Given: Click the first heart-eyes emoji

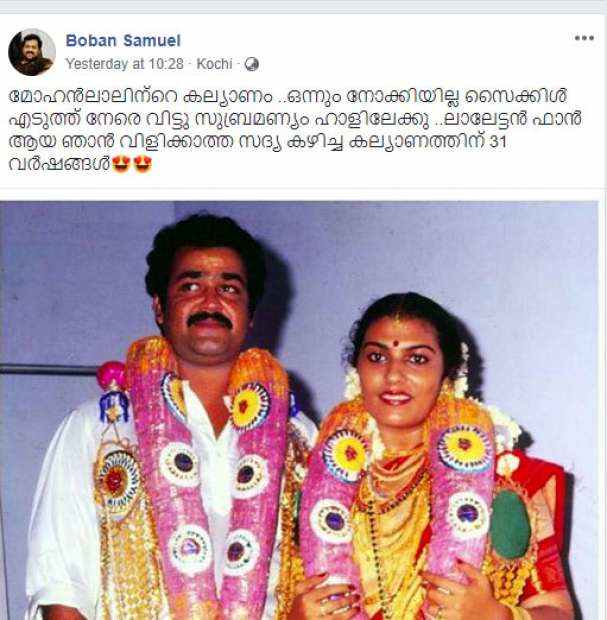Looking at the screenshot, I should (x=121, y=164).
